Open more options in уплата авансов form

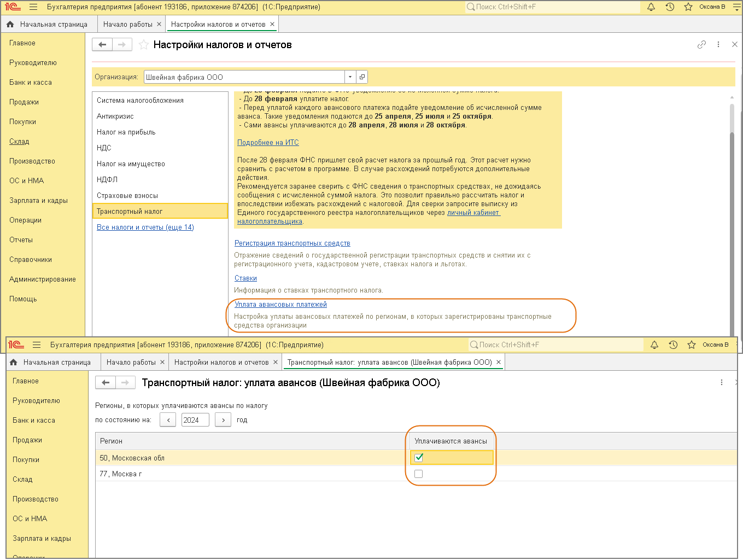[722, 382]
